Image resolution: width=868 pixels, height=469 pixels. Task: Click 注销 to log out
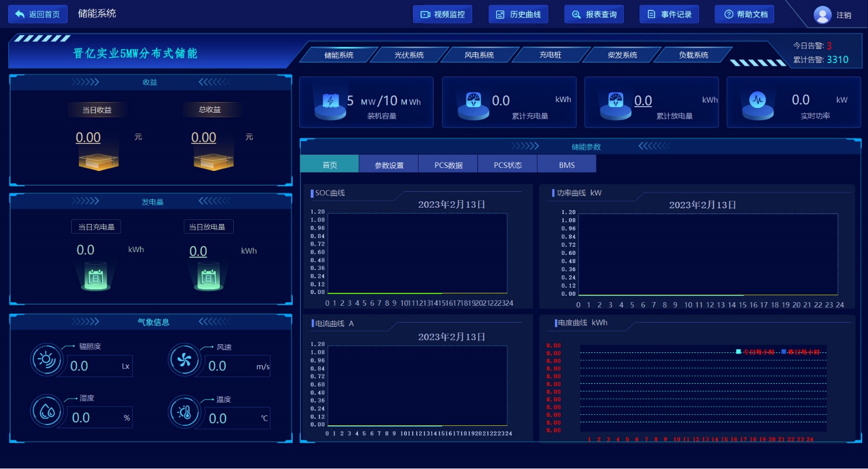point(844,15)
